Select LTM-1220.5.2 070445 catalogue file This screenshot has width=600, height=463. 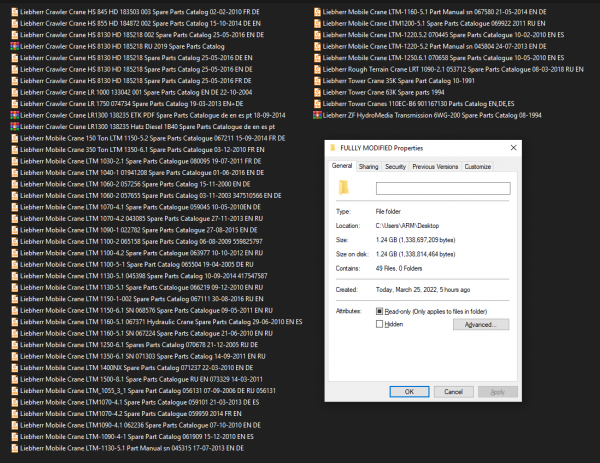click(439, 35)
